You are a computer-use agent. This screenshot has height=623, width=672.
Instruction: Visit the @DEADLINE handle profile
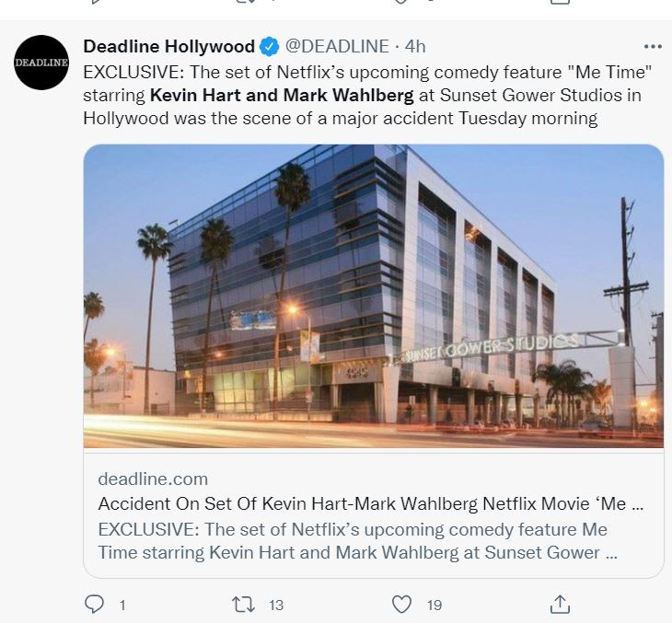(x=335, y=47)
